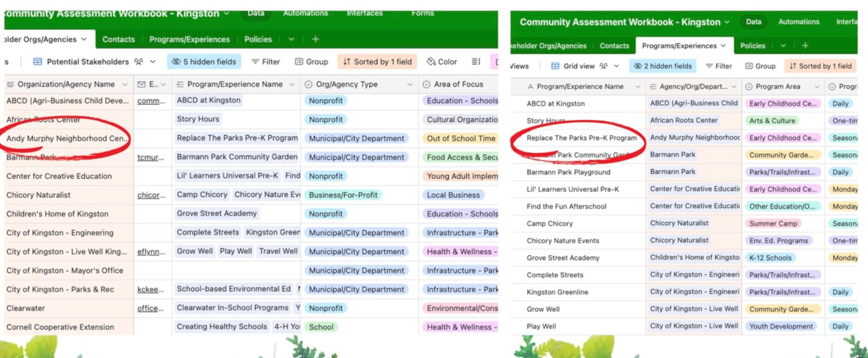
Task: Open Filter in the Potential Stakeholders toolbar
Action: click(265, 62)
